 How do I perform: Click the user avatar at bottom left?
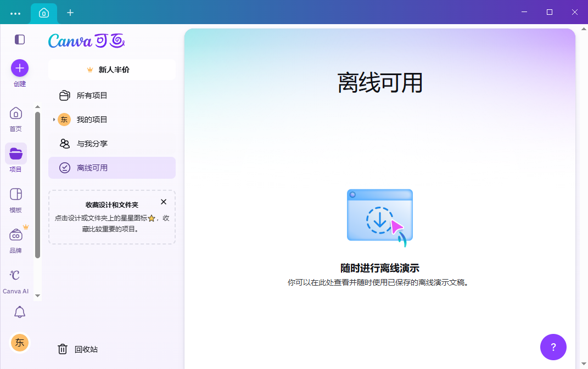[20, 343]
